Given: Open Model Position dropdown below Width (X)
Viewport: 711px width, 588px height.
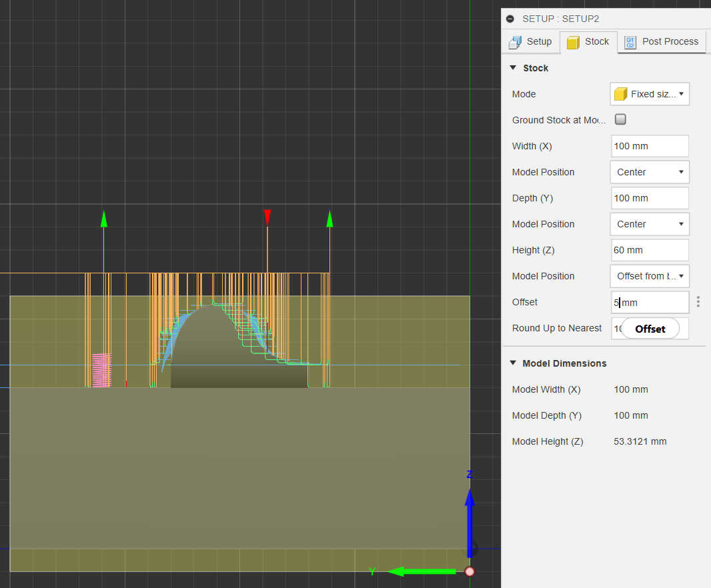Looking at the screenshot, I should 650,172.
